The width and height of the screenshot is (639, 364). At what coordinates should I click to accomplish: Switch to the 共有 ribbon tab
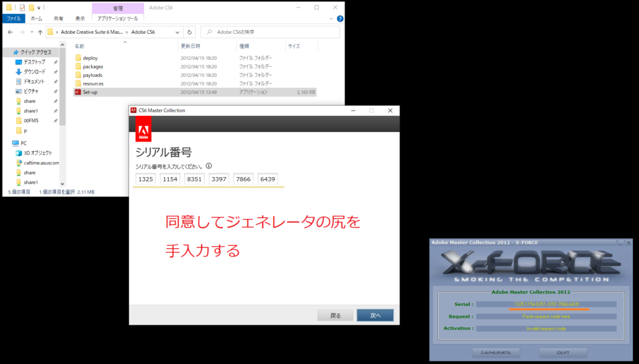click(x=58, y=18)
